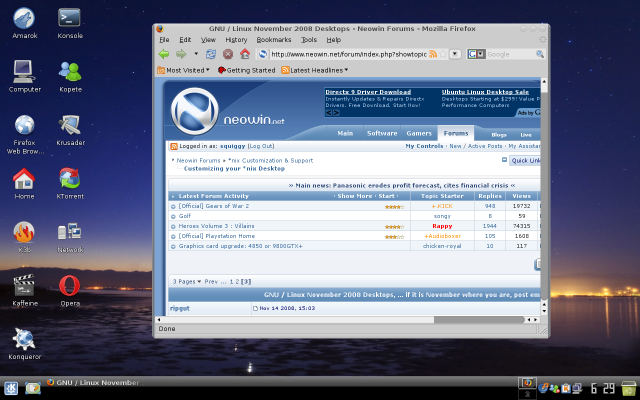Open the trash icon in the panel
Viewport: 640px width, 400px height.
tap(629, 388)
